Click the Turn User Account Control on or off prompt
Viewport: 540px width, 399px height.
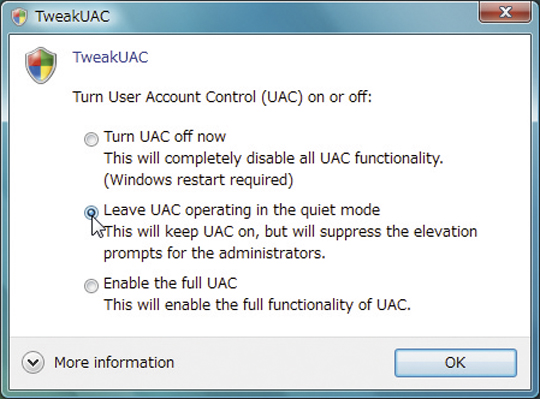(x=222, y=97)
